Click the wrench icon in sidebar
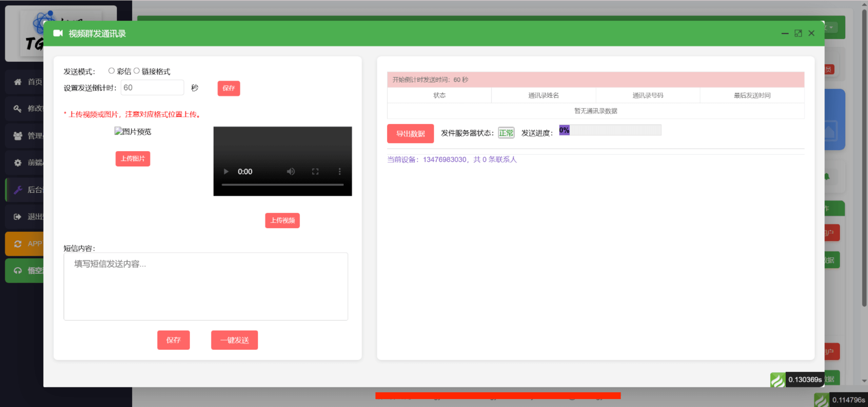Image resolution: width=868 pixels, height=407 pixels. pyautogui.click(x=18, y=190)
